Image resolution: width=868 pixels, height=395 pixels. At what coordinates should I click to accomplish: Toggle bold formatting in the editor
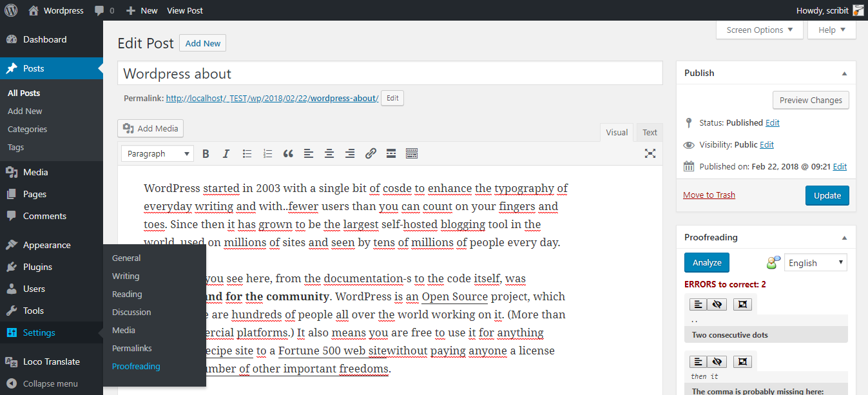click(x=206, y=153)
